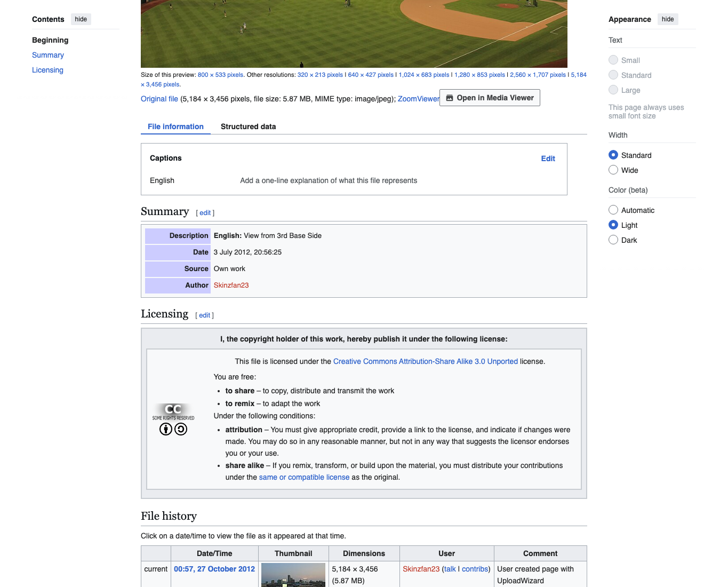This screenshot has height=587, width=728.
Task: Click the Dimensions column header
Action: coord(364,553)
